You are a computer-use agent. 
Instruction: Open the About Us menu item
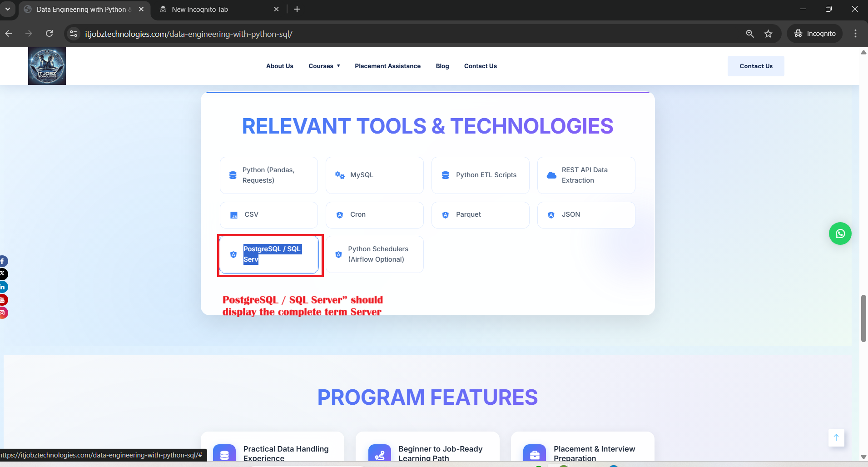[279, 66]
